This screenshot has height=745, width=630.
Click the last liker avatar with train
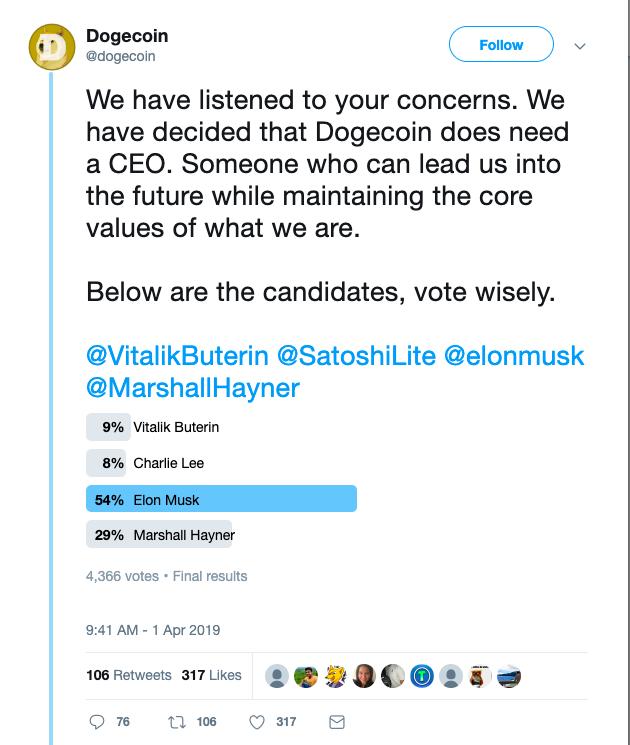pos(509,676)
